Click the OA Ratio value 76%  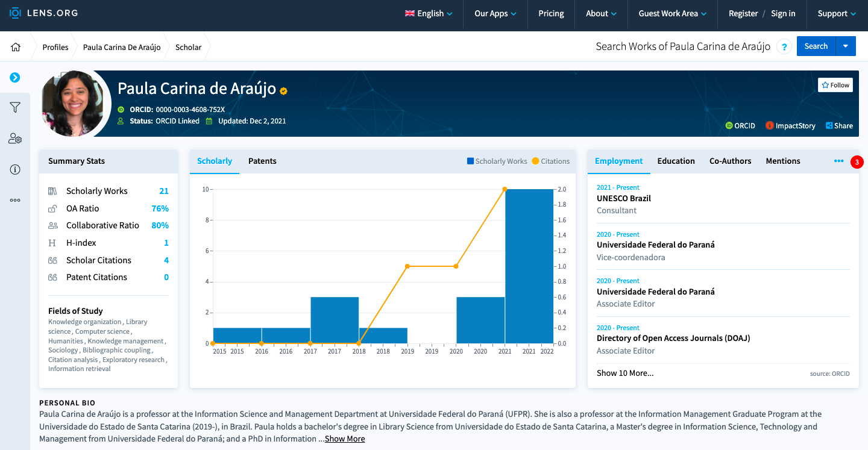click(160, 208)
